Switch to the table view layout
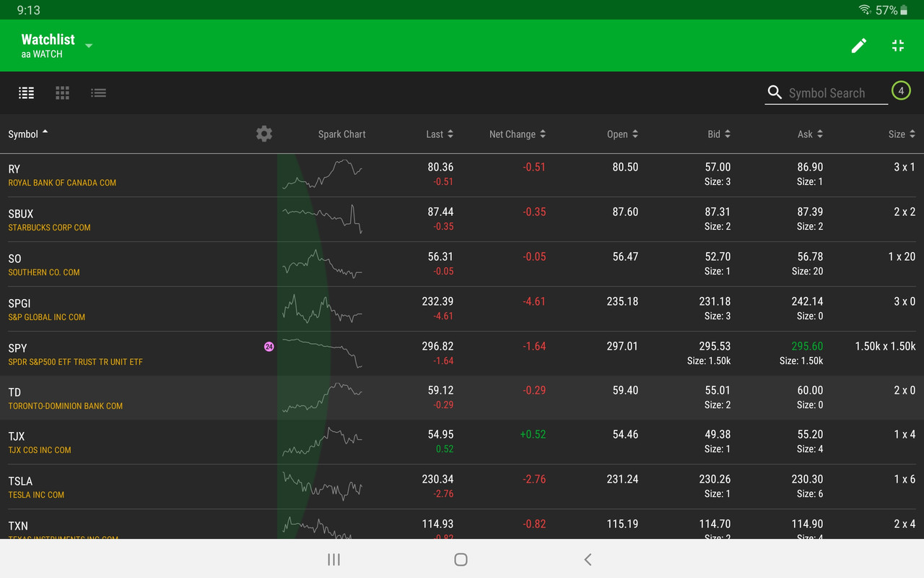 pyautogui.click(x=26, y=92)
